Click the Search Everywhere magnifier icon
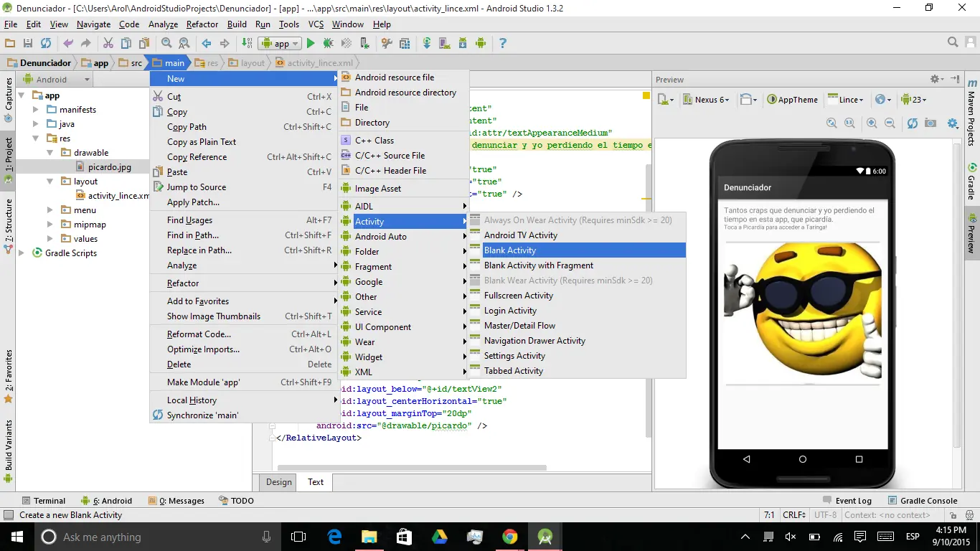The width and height of the screenshot is (980, 551). click(953, 43)
